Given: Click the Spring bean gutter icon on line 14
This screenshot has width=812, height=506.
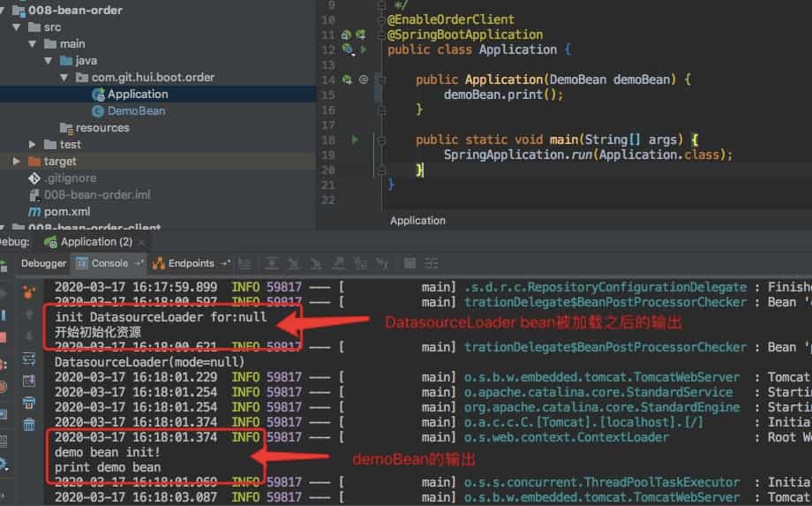Looking at the screenshot, I should (x=348, y=79).
